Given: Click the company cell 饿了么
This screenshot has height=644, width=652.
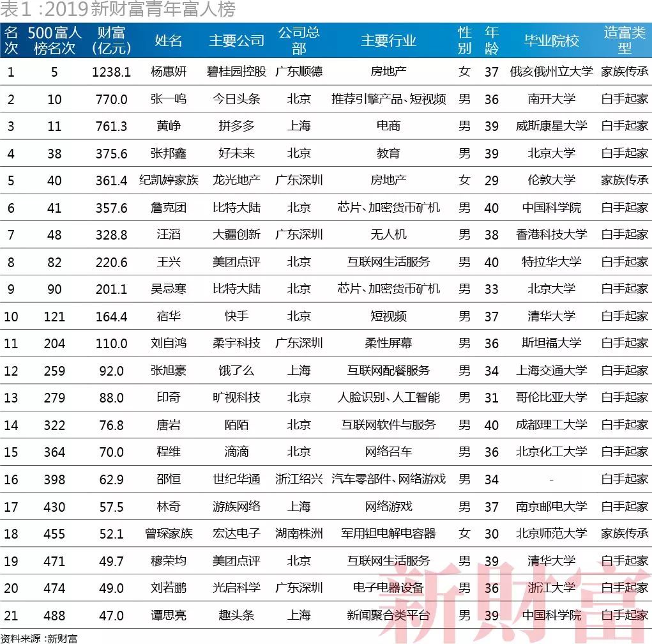Looking at the screenshot, I should [237, 371].
